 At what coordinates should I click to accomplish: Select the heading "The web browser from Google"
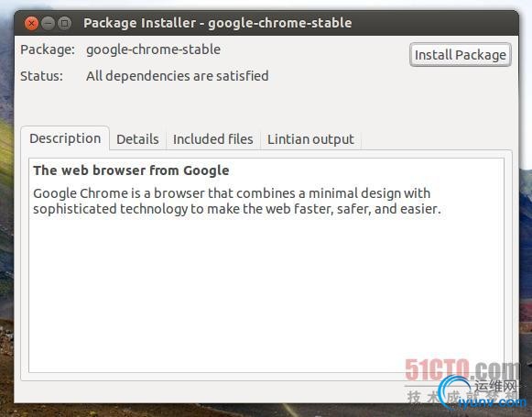pos(131,170)
